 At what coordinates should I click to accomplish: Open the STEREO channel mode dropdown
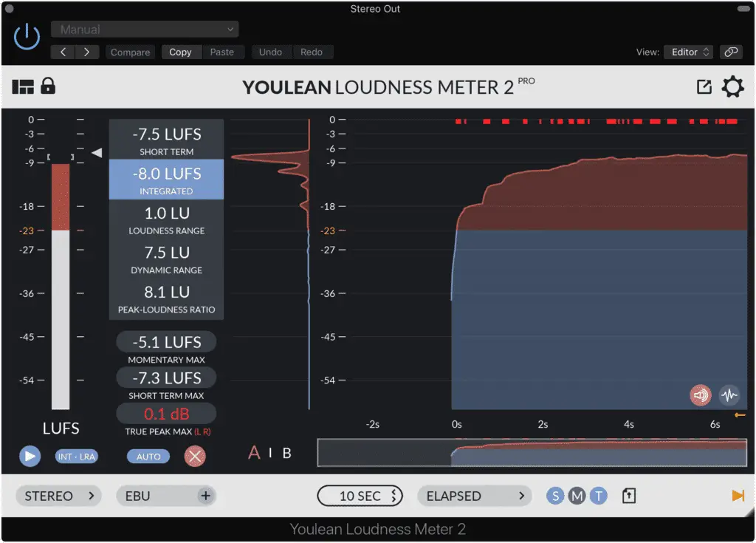click(x=59, y=496)
